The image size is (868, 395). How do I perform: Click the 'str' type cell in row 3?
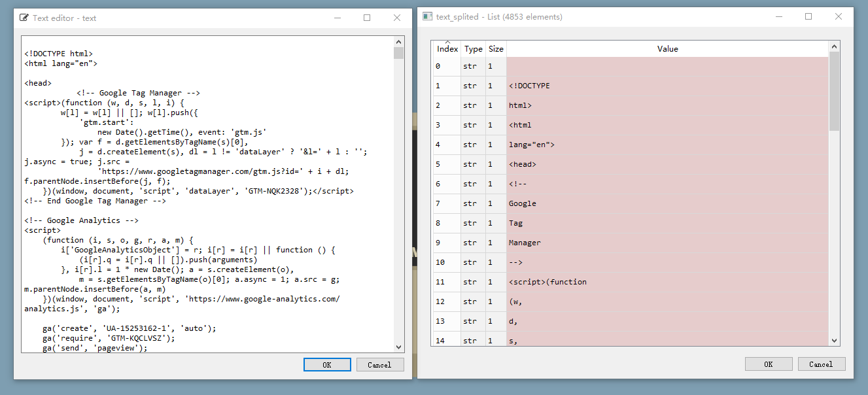pos(473,125)
